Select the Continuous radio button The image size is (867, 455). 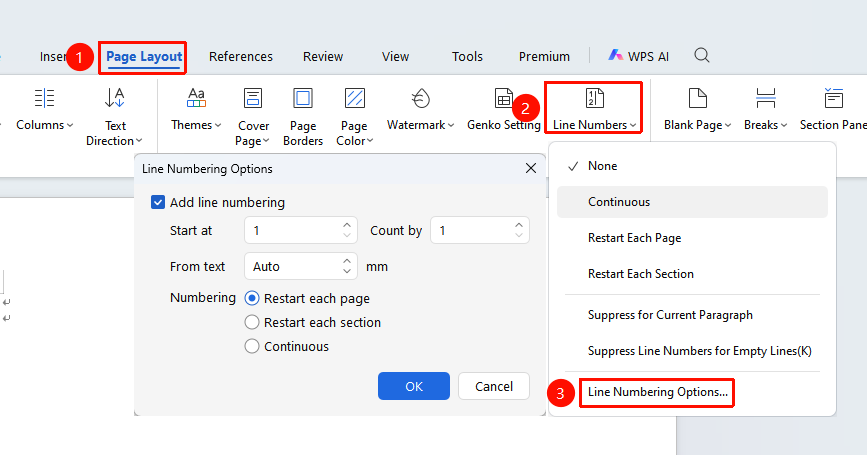click(x=252, y=347)
